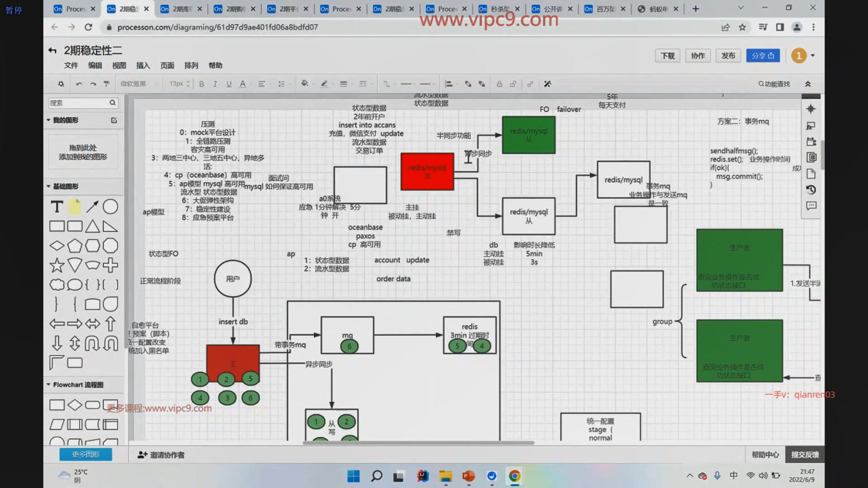The height and width of the screenshot is (488, 868).
Task: Click the lock icon in toolbar
Action: (499, 84)
